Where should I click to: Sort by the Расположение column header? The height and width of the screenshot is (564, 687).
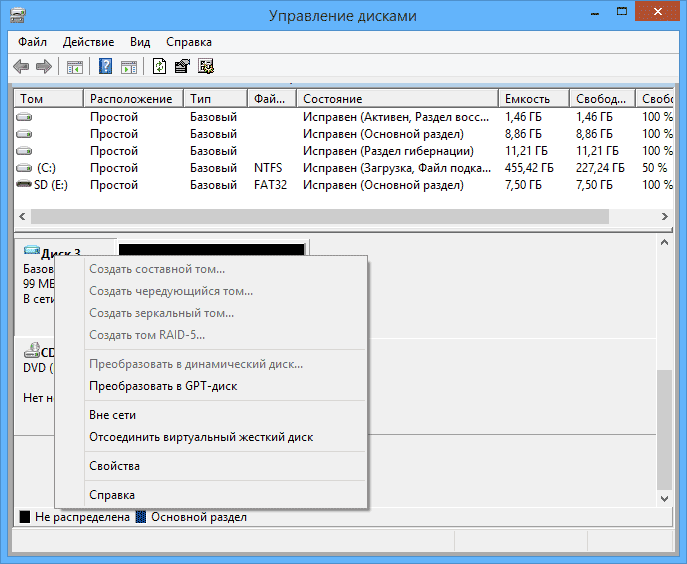(133, 99)
